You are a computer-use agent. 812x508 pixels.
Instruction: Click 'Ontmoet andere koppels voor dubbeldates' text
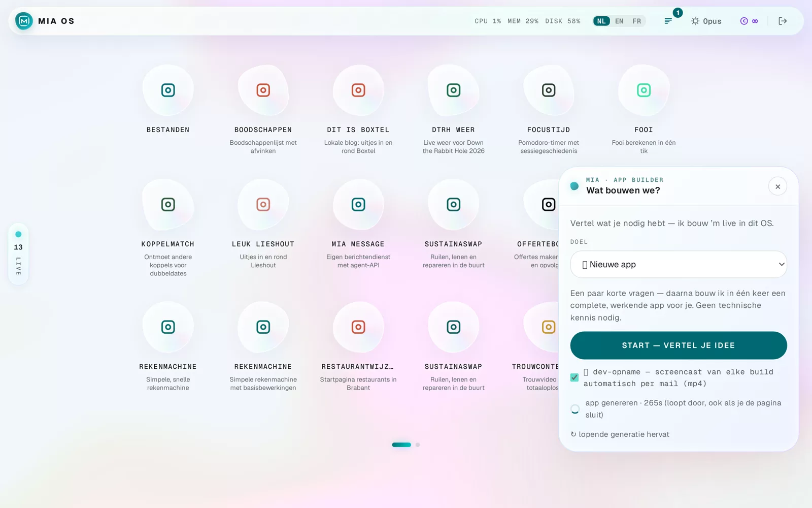tap(168, 265)
